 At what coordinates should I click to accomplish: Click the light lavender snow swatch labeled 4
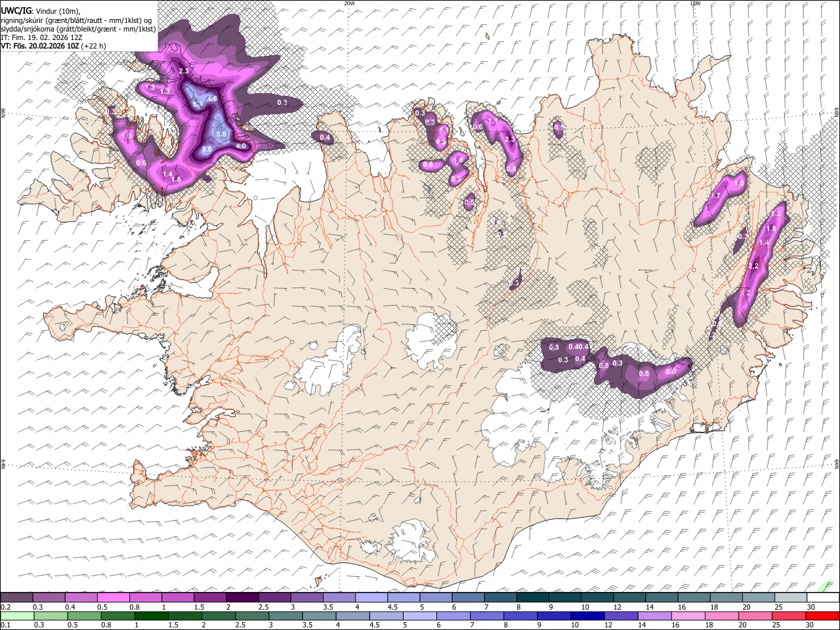[371, 598]
